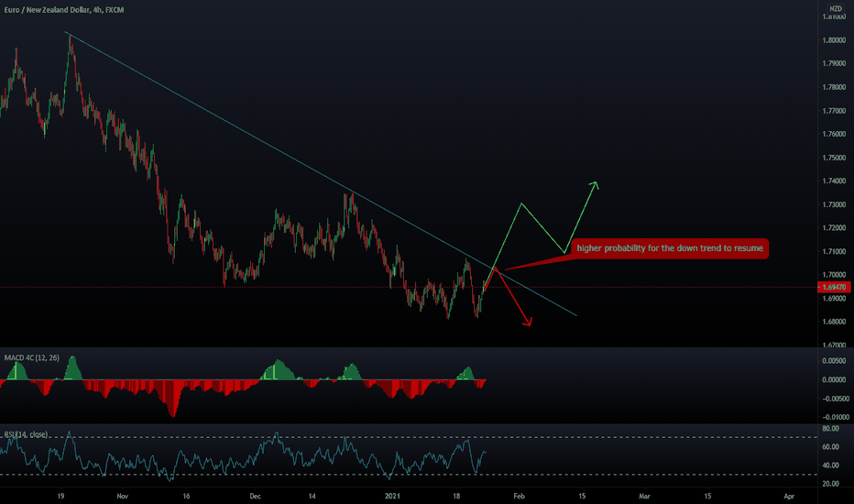The image size is (854, 504).
Task: Click the 1.77000 price axis label
Action: tap(834, 111)
